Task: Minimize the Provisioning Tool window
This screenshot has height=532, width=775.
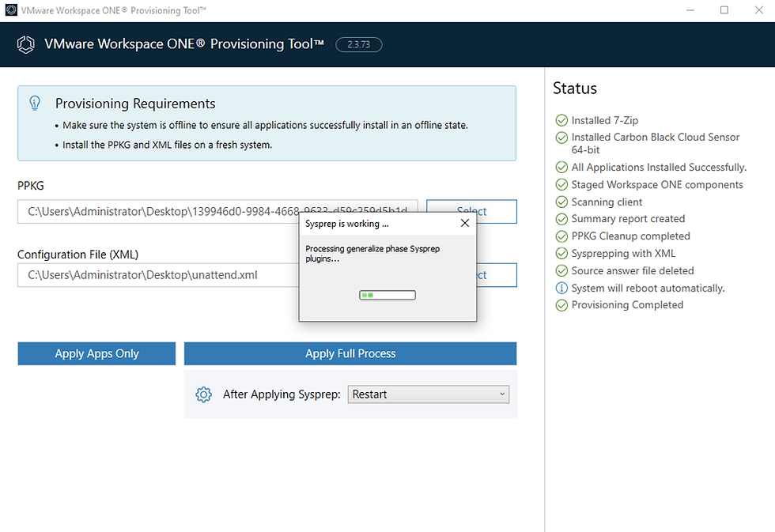Action: tap(690, 9)
